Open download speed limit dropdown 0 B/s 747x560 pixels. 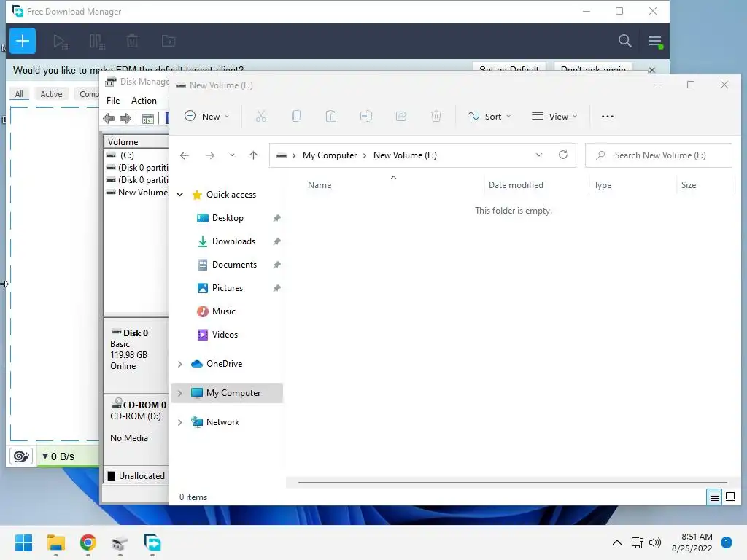58,456
